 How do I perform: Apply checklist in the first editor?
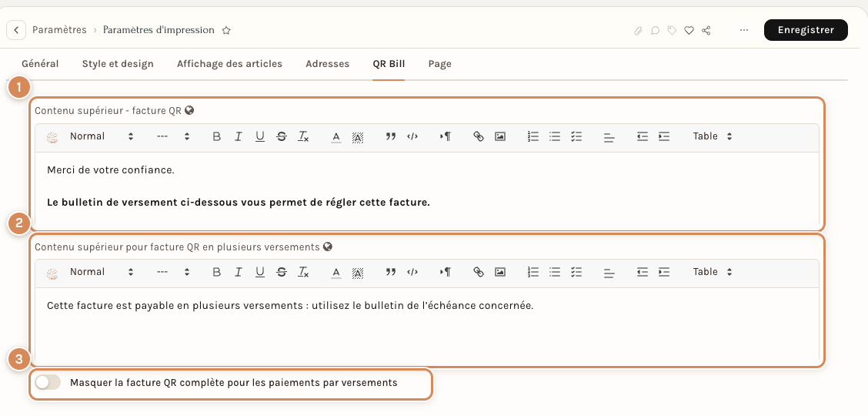coord(576,137)
